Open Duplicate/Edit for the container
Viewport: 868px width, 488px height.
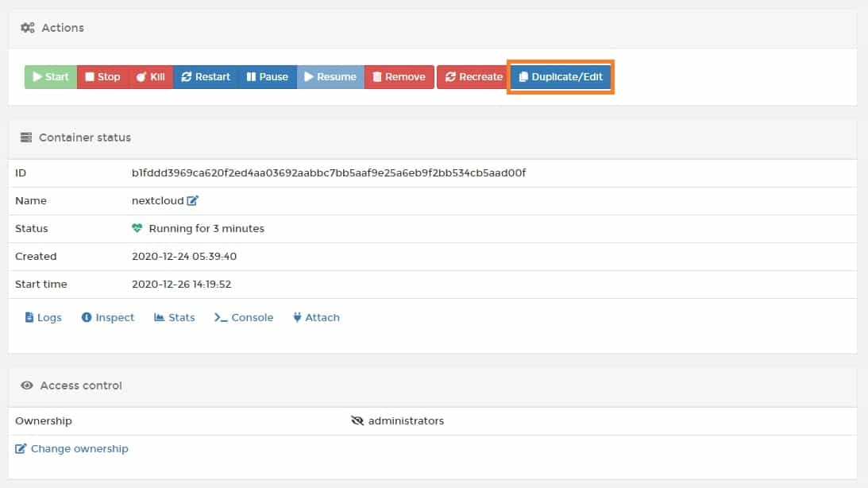(x=560, y=77)
